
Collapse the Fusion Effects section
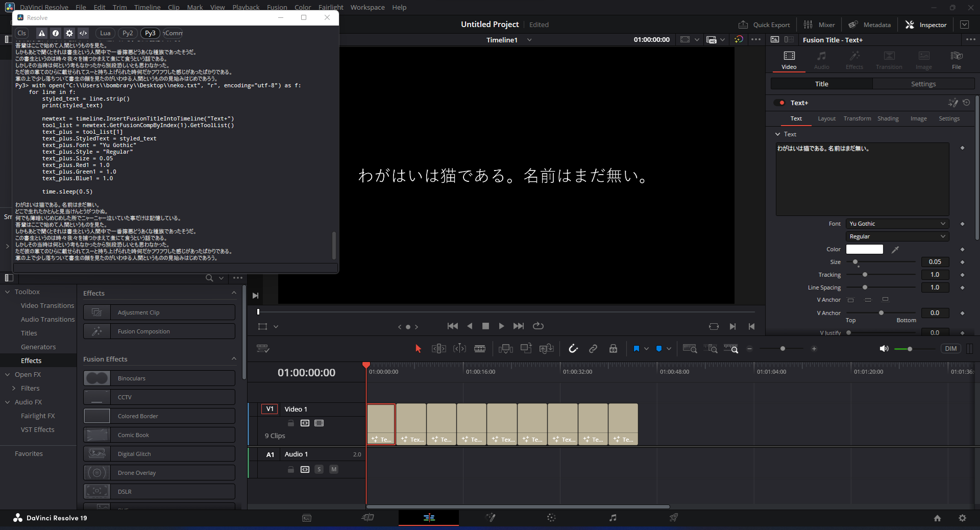pos(234,359)
